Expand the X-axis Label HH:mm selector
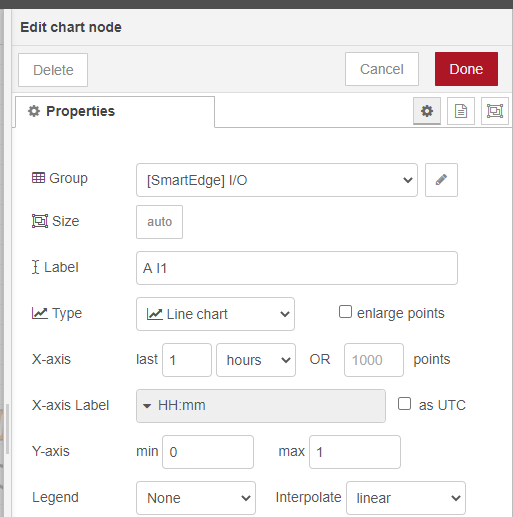This screenshot has width=513, height=517. [x=261, y=406]
